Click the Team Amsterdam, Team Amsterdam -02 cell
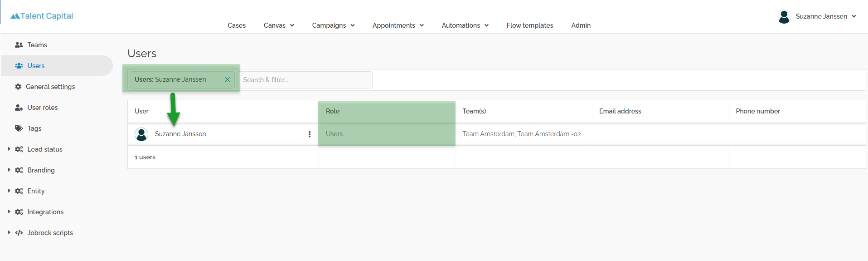This screenshot has width=868, height=261. [524, 134]
